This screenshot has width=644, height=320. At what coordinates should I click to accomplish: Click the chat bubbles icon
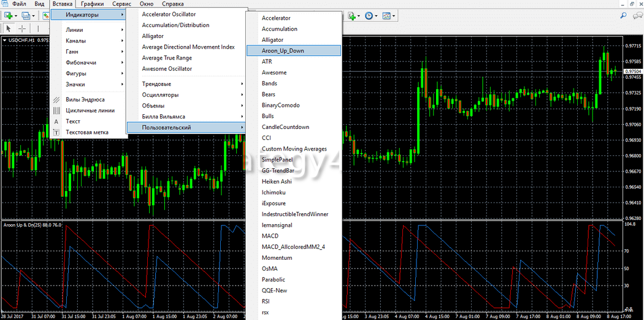pyautogui.click(x=637, y=15)
